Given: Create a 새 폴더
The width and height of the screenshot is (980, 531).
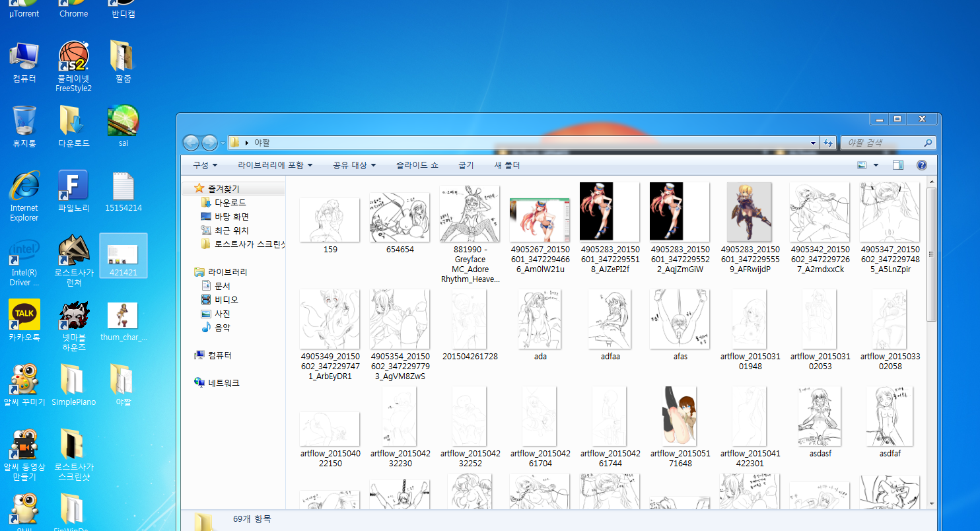Looking at the screenshot, I should click(507, 165).
